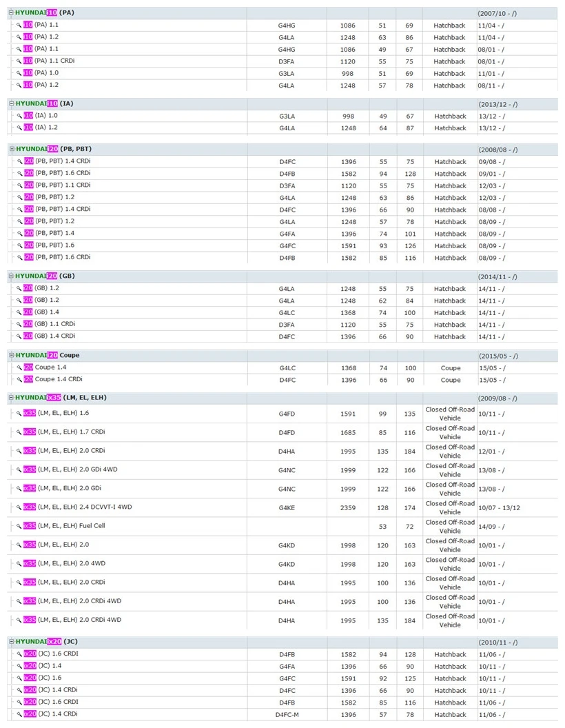565x728 pixels.
Task: Click the (2015/05 - /) header date
Action: click(x=499, y=356)
